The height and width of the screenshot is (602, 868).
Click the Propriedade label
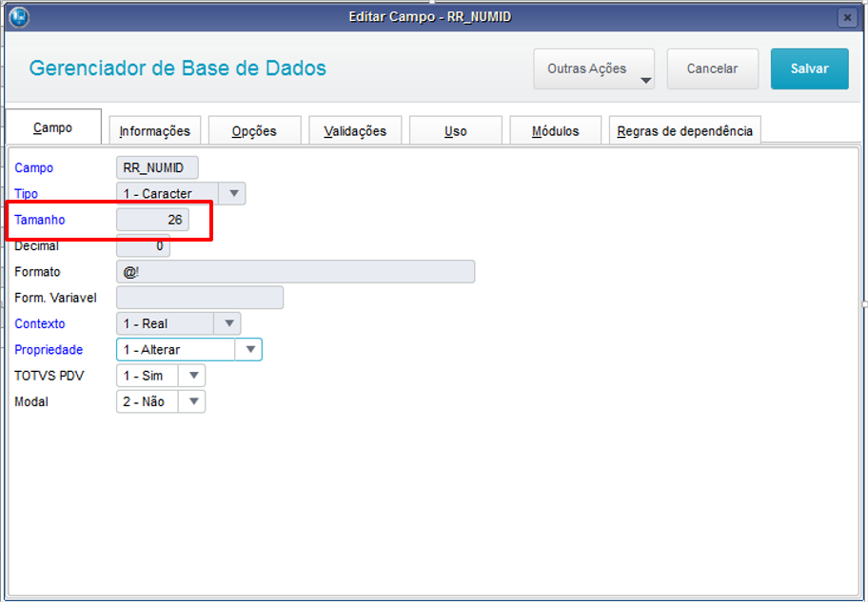49,350
